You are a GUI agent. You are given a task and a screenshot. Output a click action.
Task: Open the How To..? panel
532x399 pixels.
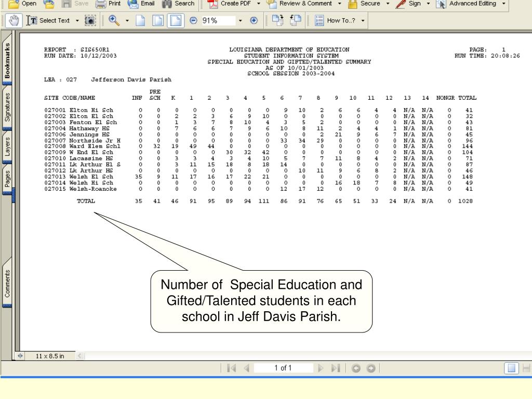point(335,21)
